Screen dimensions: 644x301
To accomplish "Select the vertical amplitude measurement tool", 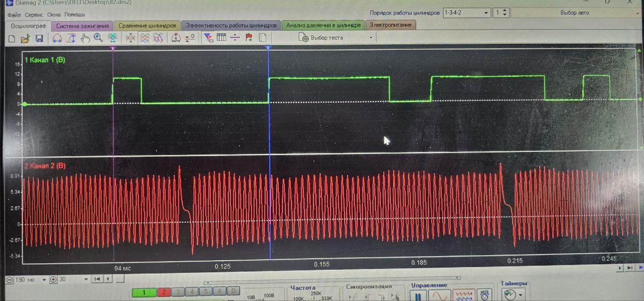I will [x=71, y=38].
